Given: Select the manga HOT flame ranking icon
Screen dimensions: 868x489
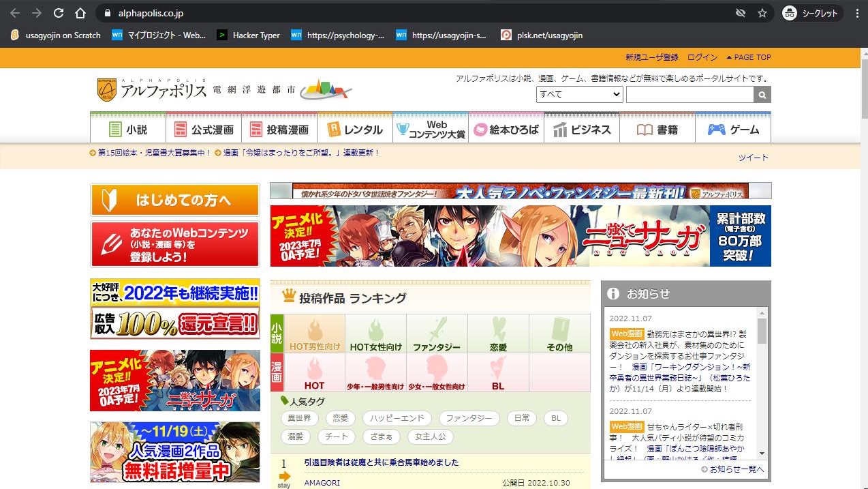Looking at the screenshot, I should 315,372.
